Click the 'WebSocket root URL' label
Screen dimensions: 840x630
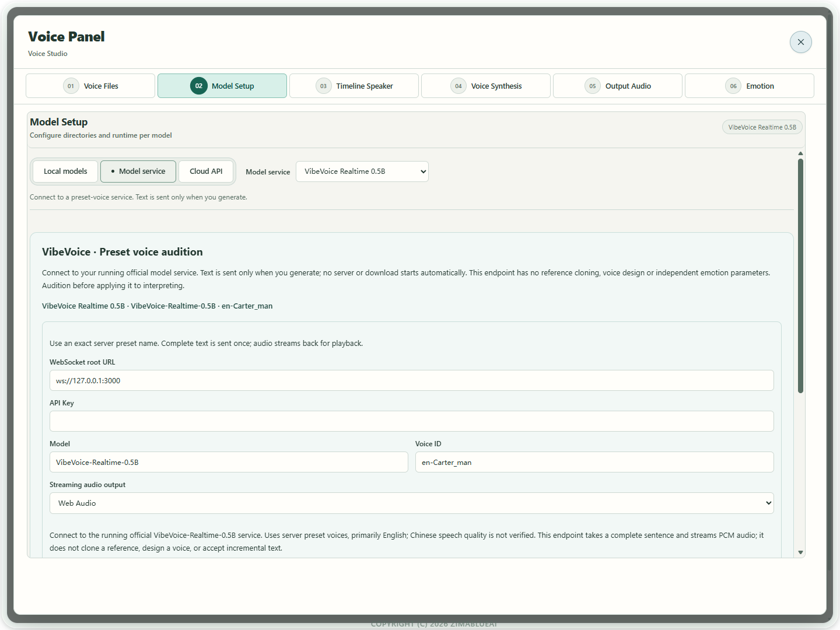click(x=82, y=362)
